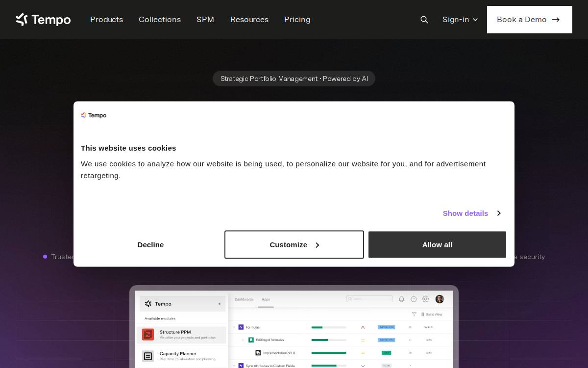Open Customize cookie options
The width and height of the screenshot is (588, 368).
[294, 244]
